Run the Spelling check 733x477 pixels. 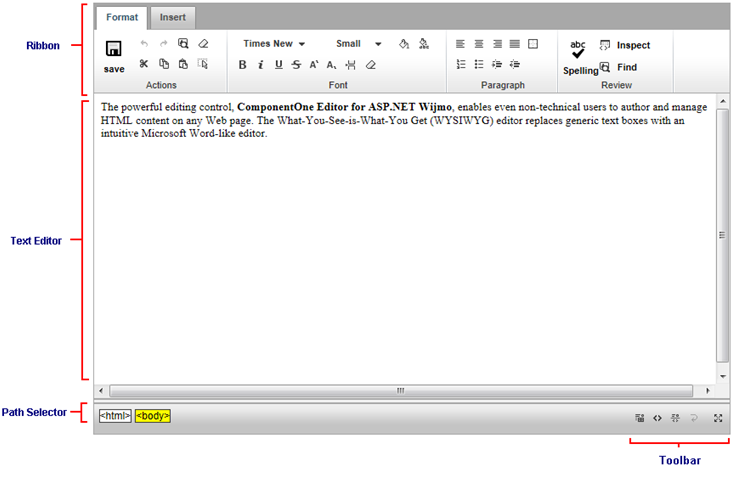(x=580, y=58)
